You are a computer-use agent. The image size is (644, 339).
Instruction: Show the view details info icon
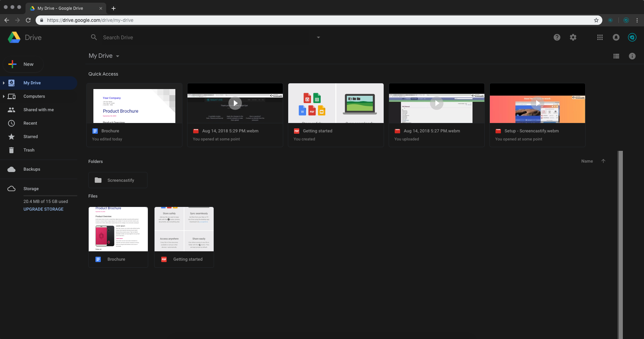point(632,56)
